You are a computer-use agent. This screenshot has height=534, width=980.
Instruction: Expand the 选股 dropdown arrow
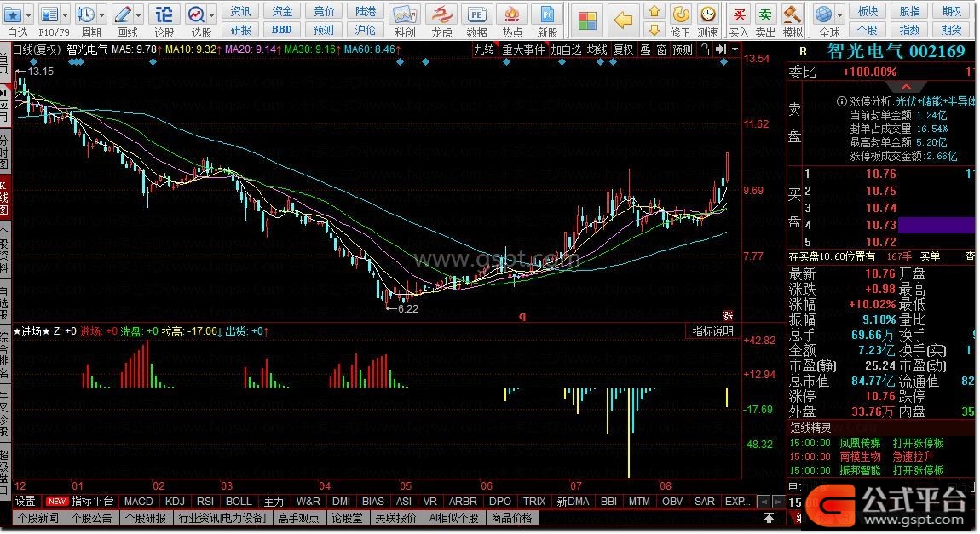[212, 14]
